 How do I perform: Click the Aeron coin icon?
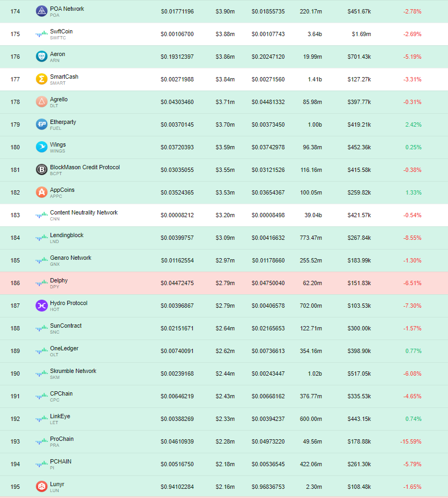(x=41, y=57)
